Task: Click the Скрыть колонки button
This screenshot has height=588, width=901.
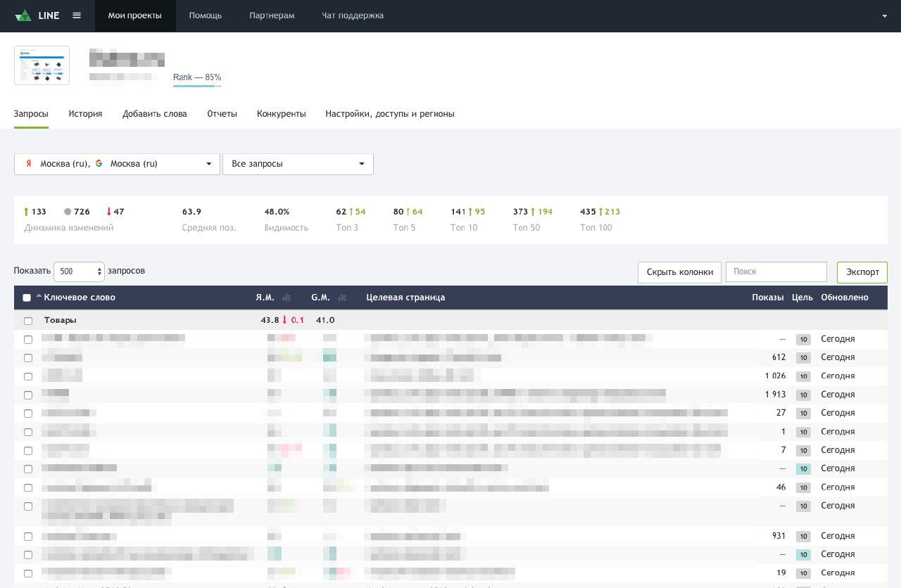Action: pos(679,272)
